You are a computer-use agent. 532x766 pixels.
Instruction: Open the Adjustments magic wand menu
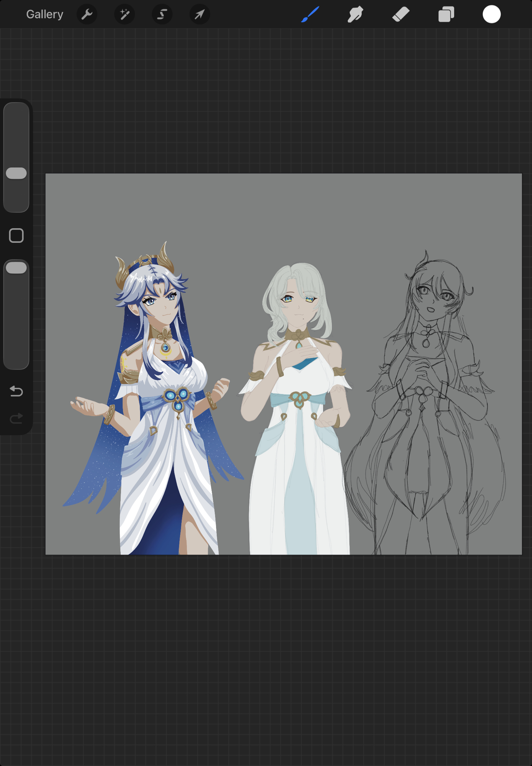point(124,15)
